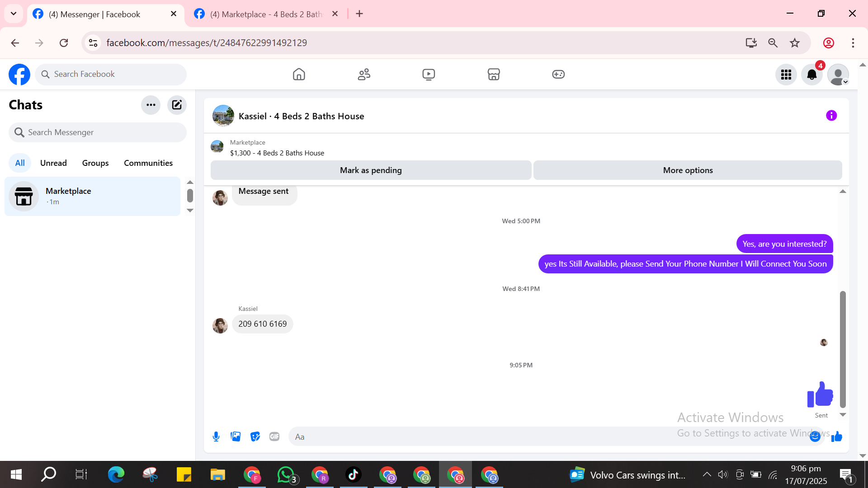Open the emoji picker
The width and height of the screenshot is (868, 488).
click(x=815, y=436)
